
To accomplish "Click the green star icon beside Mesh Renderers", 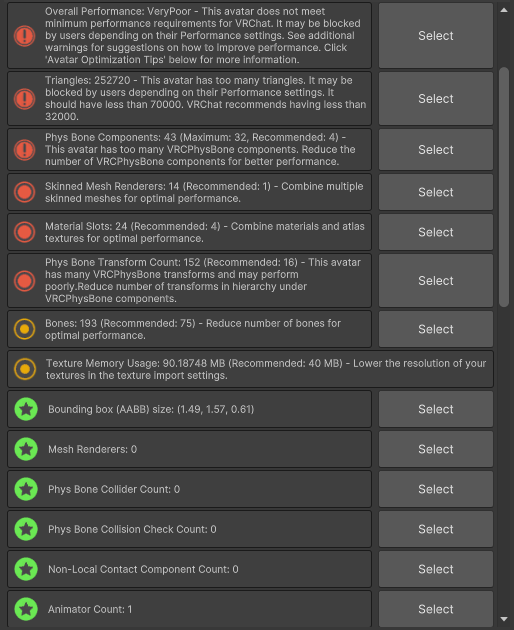I will click(x=26, y=449).
